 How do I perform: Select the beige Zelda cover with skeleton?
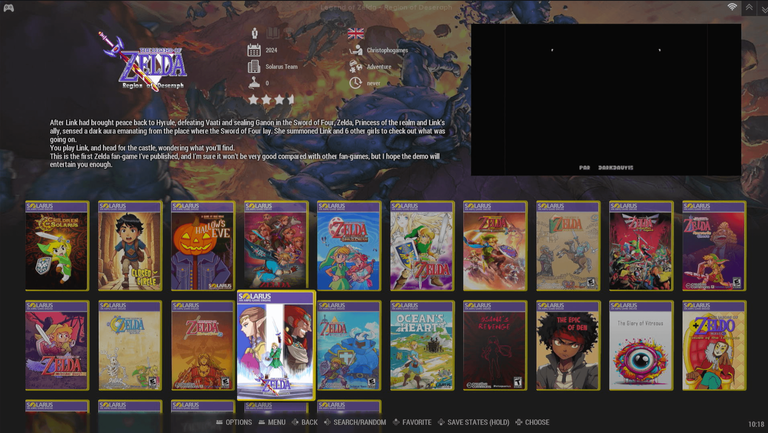130,345
